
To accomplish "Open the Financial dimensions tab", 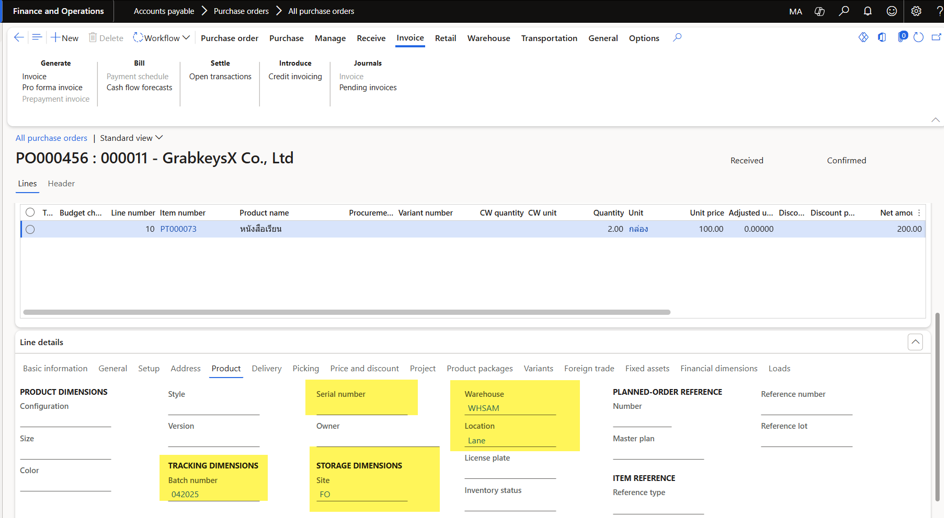I will pyautogui.click(x=719, y=368).
